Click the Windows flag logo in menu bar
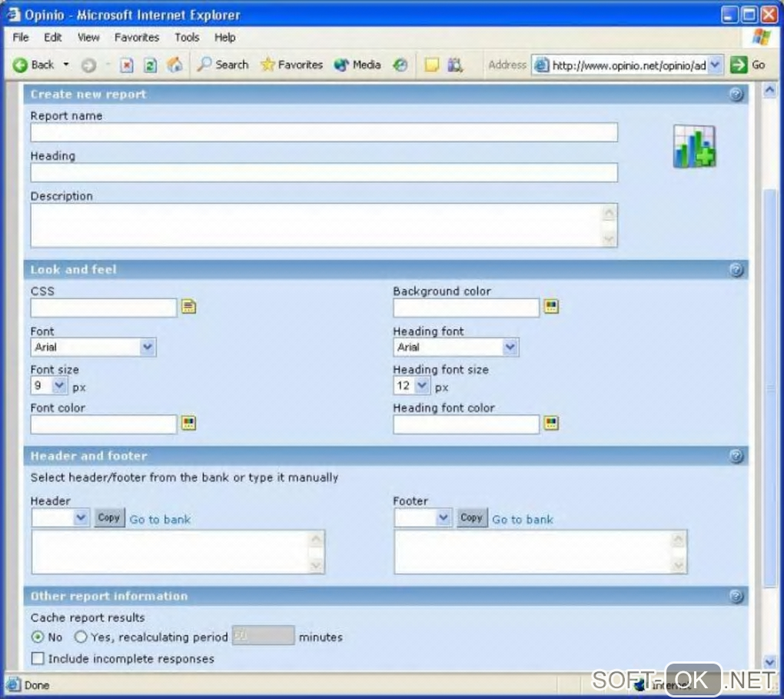 761,37
